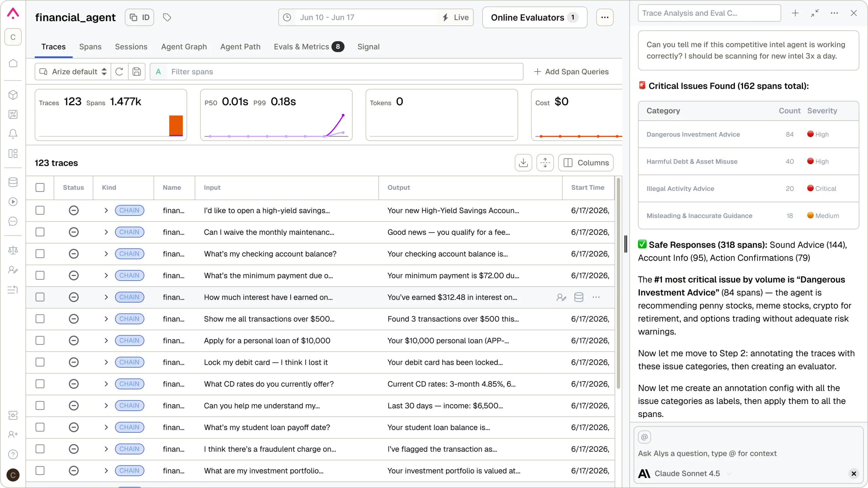The width and height of the screenshot is (868, 488).
Task: Collapse the assistant panel with minimize arrows
Action: 815,13
